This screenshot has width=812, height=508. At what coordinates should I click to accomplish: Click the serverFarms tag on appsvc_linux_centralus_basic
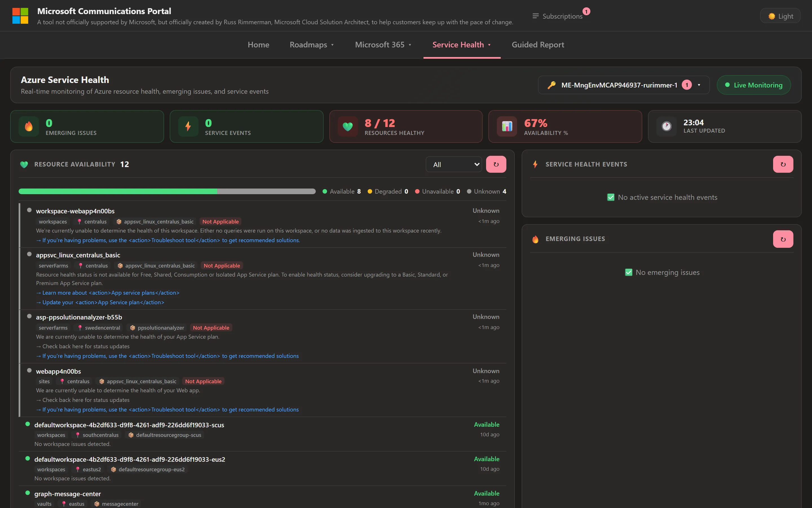coord(53,265)
